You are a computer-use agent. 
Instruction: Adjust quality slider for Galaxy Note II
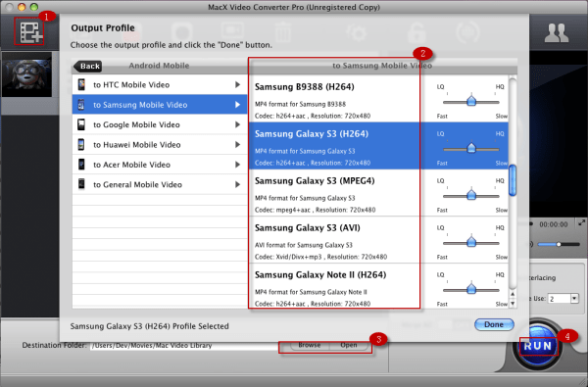click(471, 289)
